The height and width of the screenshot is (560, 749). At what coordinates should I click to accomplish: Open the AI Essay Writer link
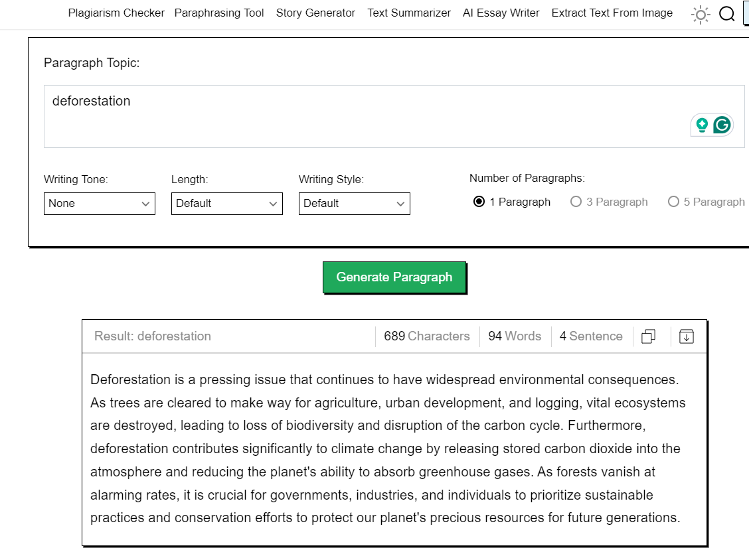click(501, 13)
